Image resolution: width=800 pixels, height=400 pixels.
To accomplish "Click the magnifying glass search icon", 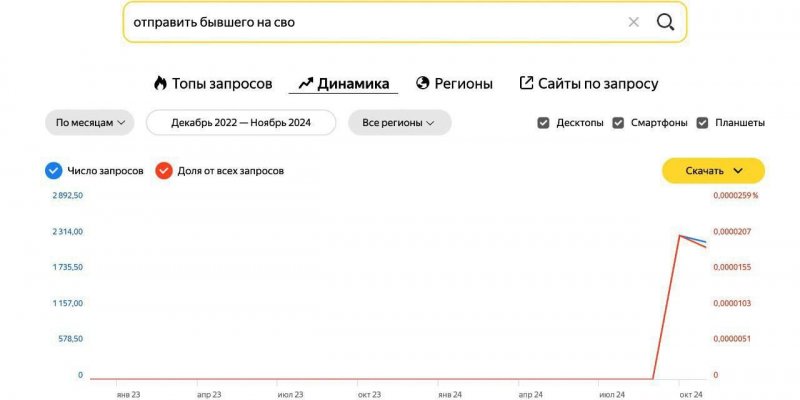I will [665, 22].
